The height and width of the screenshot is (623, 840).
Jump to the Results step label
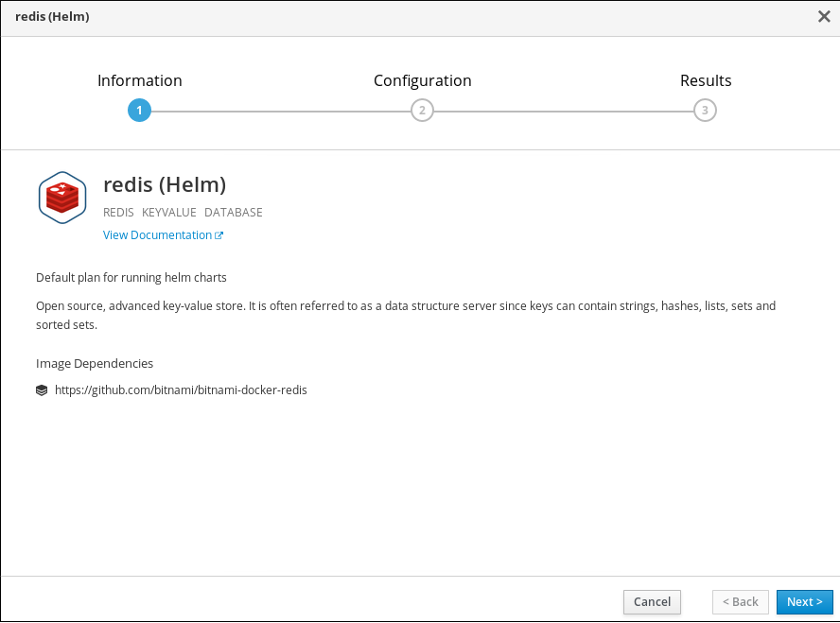pyautogui.click(x=706, y=80)
